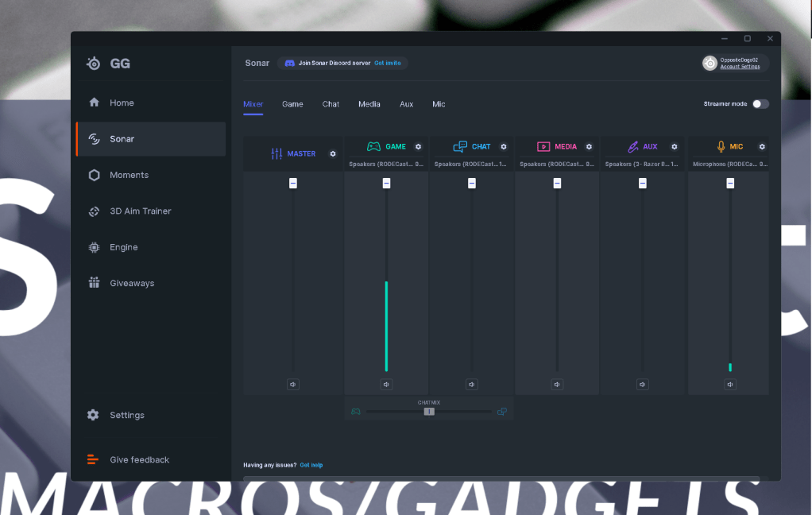Click the Discord logo icon
This screenshot has height=515, width=812.
[x=290, y=64]
